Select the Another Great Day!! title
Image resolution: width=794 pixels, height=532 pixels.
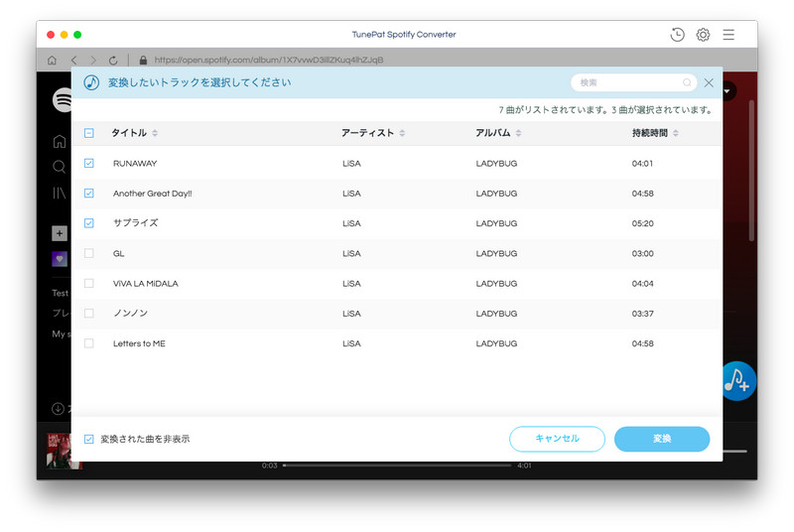(x=153, y=193)
